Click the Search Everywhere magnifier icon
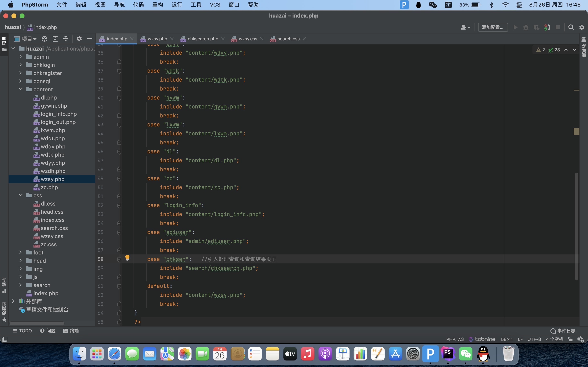The image size is (588, 367). click(x=571, y=28)
